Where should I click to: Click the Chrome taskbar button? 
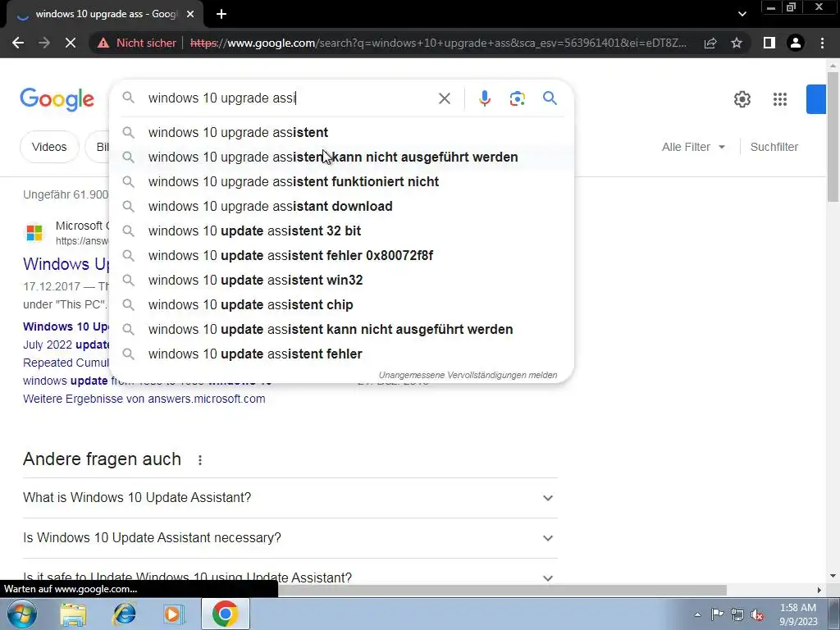[x=225, y=614]
